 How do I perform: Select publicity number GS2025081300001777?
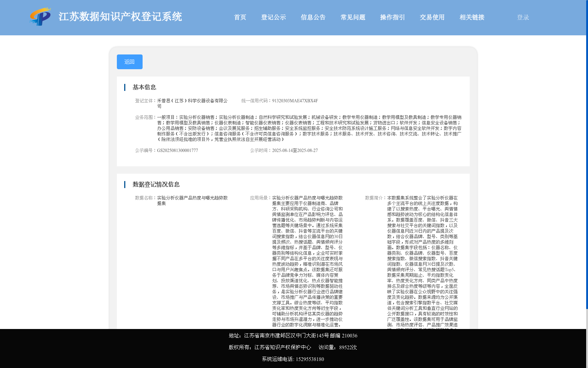click(178, 151)
